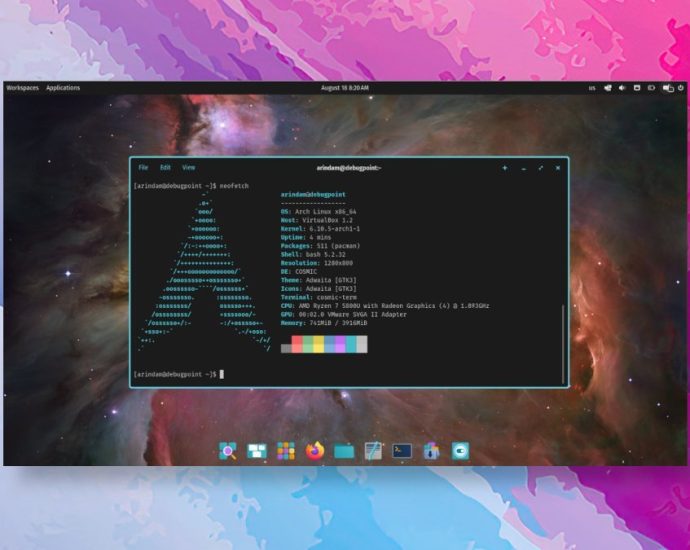Click the 'Icons: Adwaita [GTK3]' line
This screenshot has width=690, height=550.
click(x=319, y=289)
